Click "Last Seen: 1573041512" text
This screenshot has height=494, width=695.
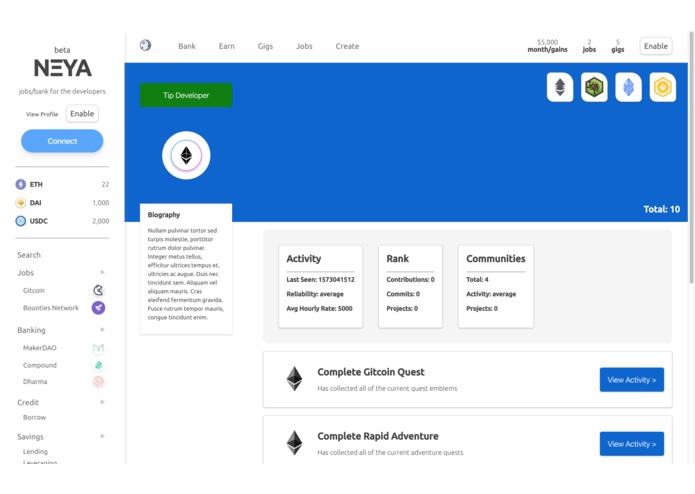[320, 280]
